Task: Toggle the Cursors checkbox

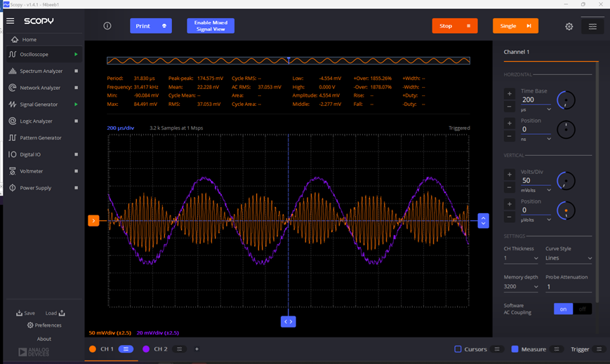Action: 458,349
